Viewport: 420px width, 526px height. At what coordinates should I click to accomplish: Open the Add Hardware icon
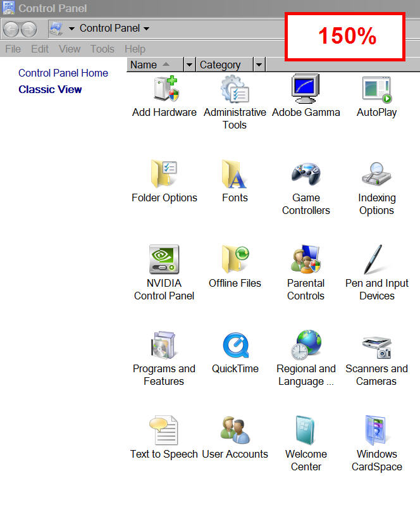tap(166, 88)
